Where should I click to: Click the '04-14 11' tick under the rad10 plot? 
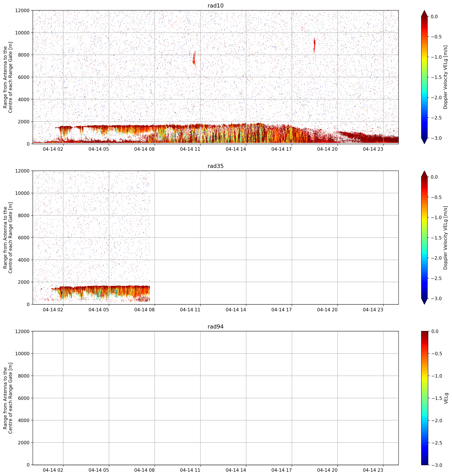(190, 149)
